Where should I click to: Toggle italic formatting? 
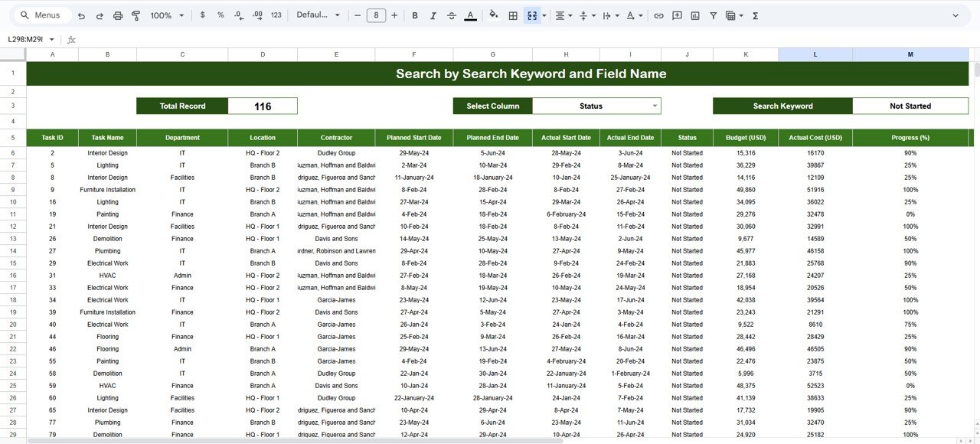pos(433,15)
